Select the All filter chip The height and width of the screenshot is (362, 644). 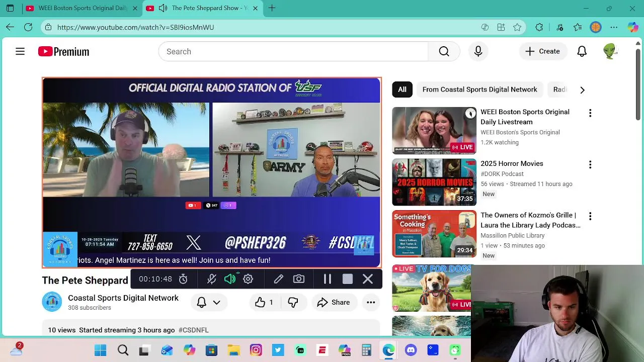(x=402, y=89)
